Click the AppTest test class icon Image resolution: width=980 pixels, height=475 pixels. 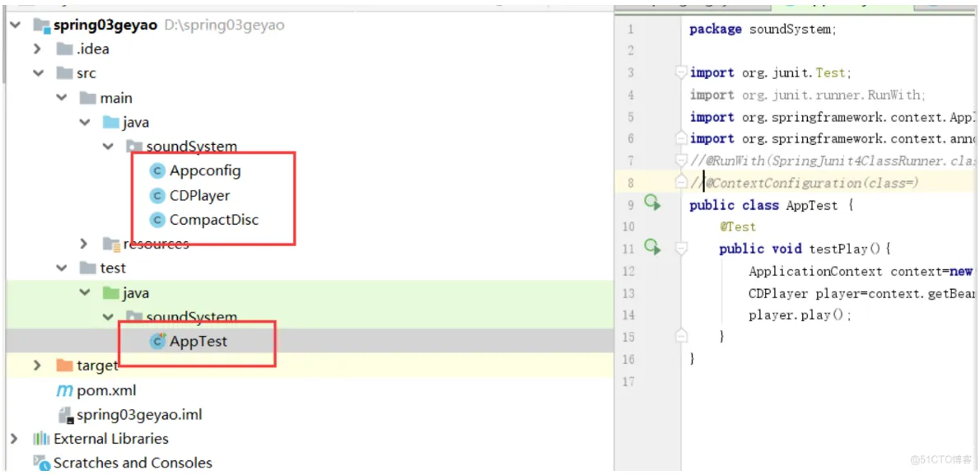point(157,342)
